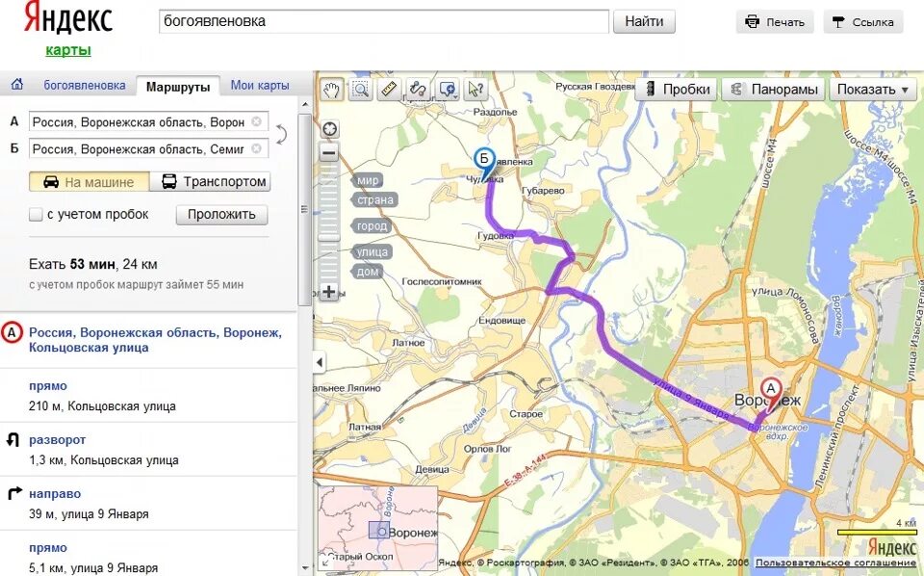
Task: Collapse the left sidebar panel
Action: pos(319,362)
